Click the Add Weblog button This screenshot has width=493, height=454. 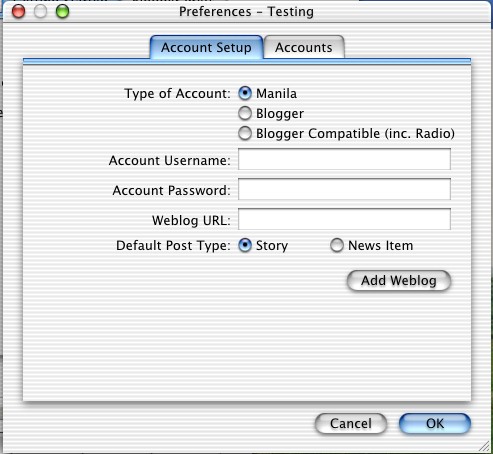pyautogui.click(x=399, y=281)
